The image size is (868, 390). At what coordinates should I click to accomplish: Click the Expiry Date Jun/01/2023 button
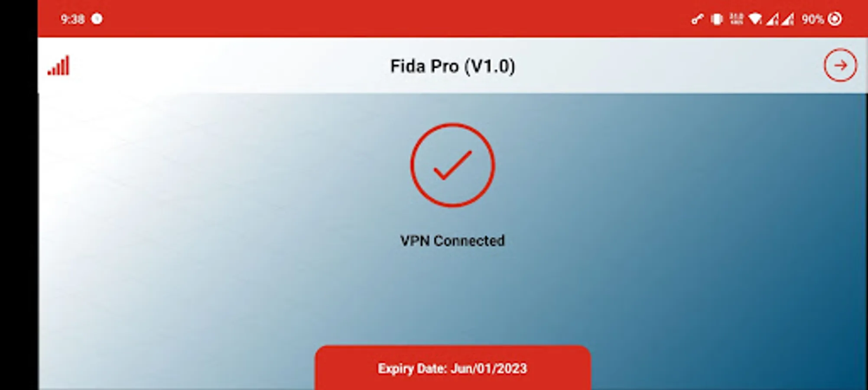click(452, 367)
